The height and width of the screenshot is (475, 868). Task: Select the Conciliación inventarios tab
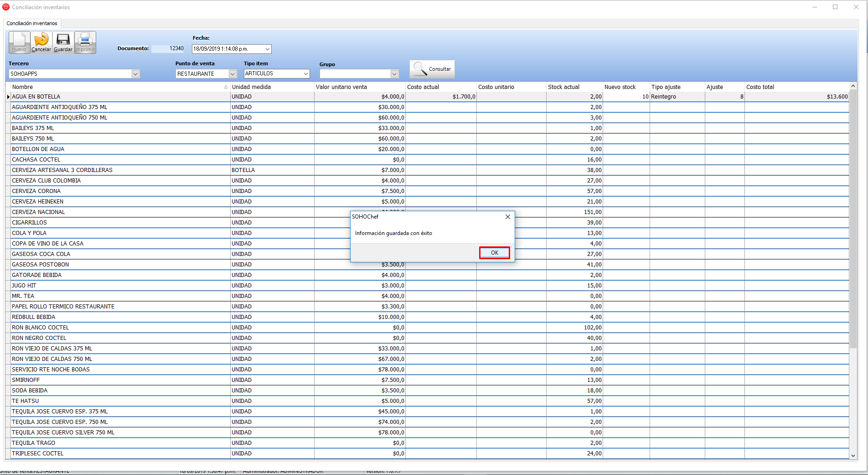point(32,23)
